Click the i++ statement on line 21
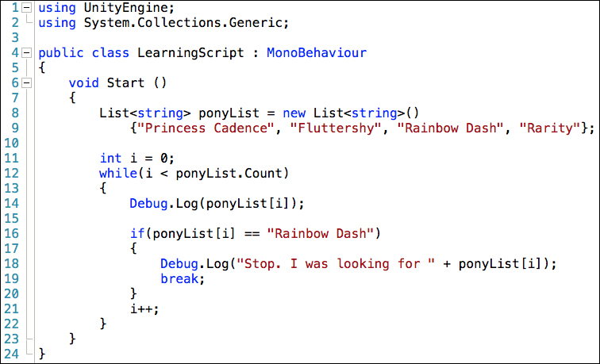 click(144, 309)
